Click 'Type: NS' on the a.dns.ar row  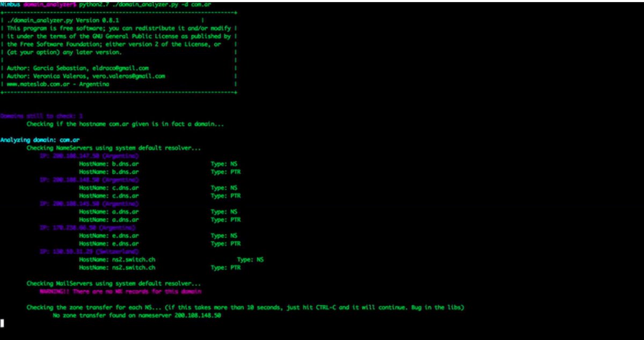(x=224, y=212)
